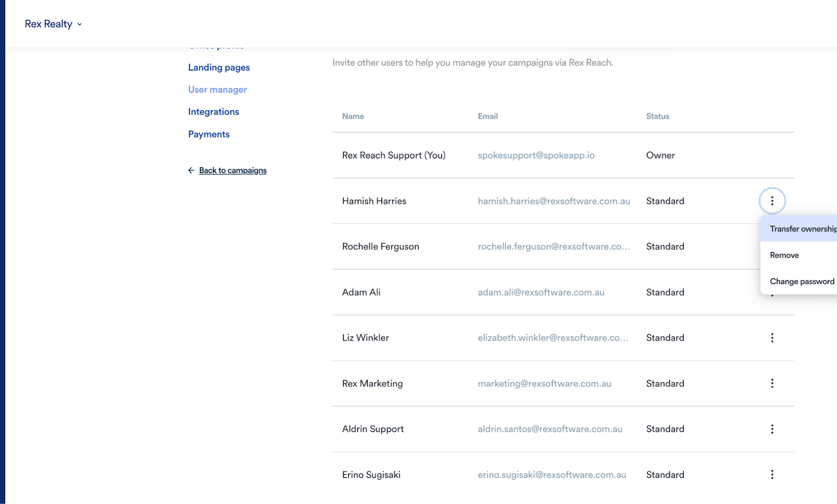The image size is (837, 504).
Task: Click erino.sugisaki@rexsoftware.com.au email
Action: [552, 475]
